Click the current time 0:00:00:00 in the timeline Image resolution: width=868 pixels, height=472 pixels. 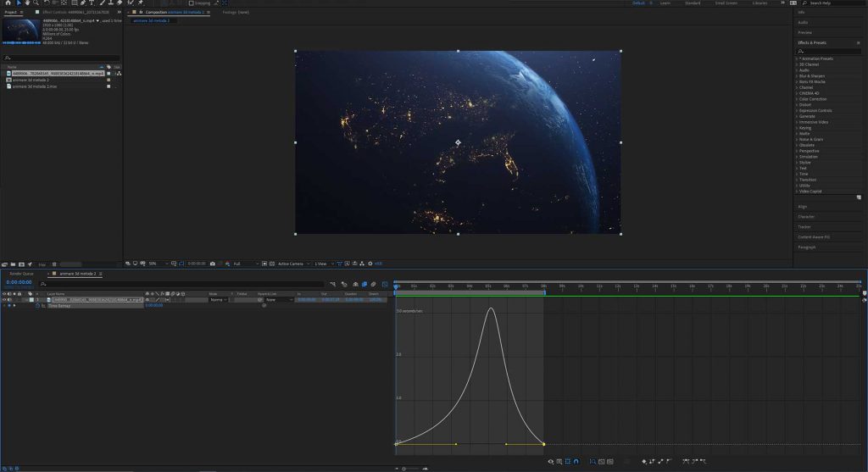coord(19,282)
